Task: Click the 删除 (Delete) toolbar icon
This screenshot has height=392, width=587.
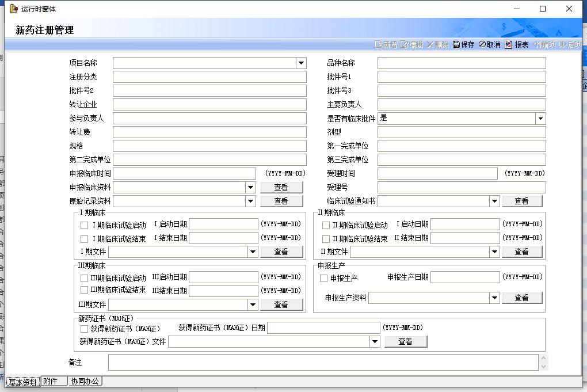Action: pyautogui.click(x=430, y=45)
